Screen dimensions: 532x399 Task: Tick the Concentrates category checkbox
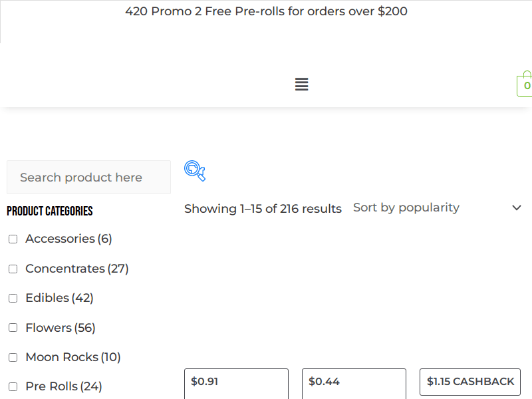point(13,269)
